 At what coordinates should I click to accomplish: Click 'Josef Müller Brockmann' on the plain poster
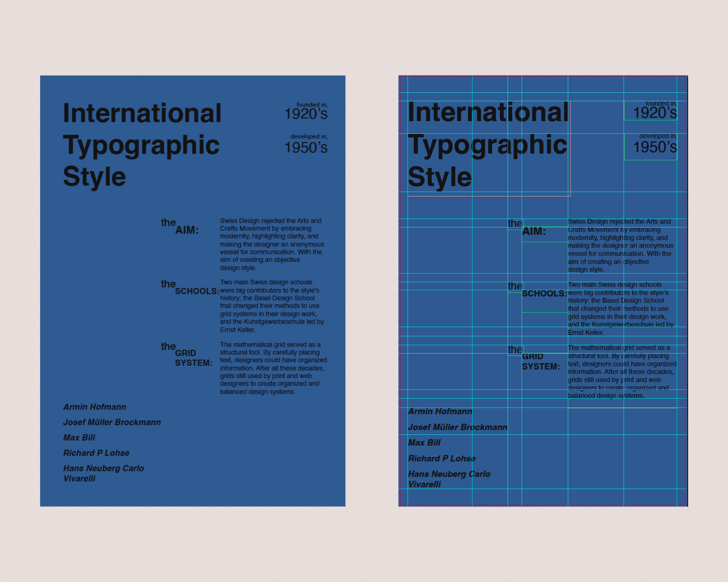click(112, 422)
